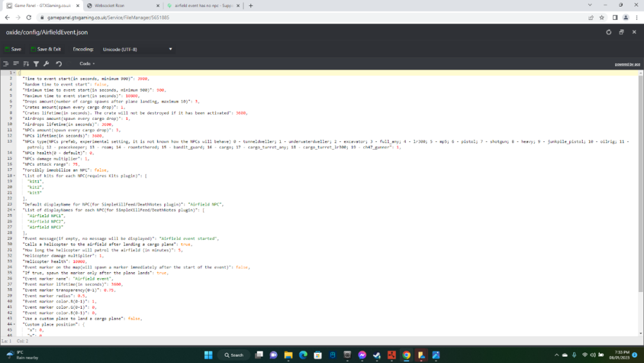The height and width of the screenshot is (363, 644).
Task: Close the file editor panel
Action: [x=634, y=32]
